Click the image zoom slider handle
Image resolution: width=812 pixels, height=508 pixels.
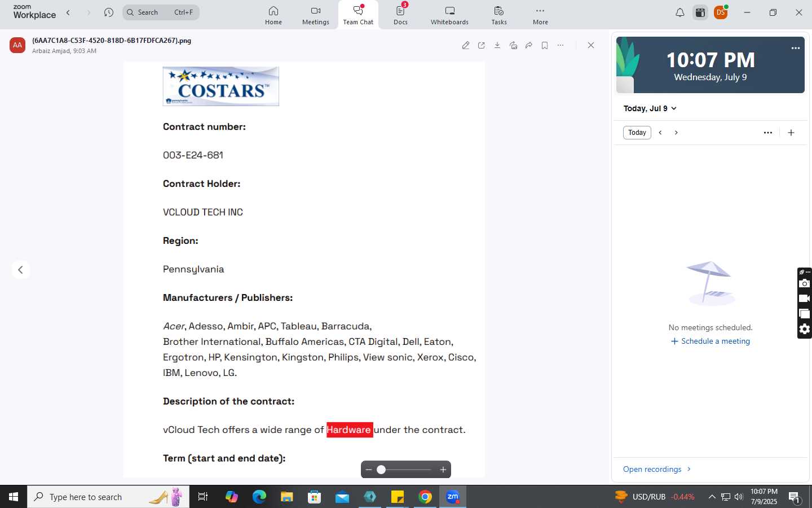[381, 470]
